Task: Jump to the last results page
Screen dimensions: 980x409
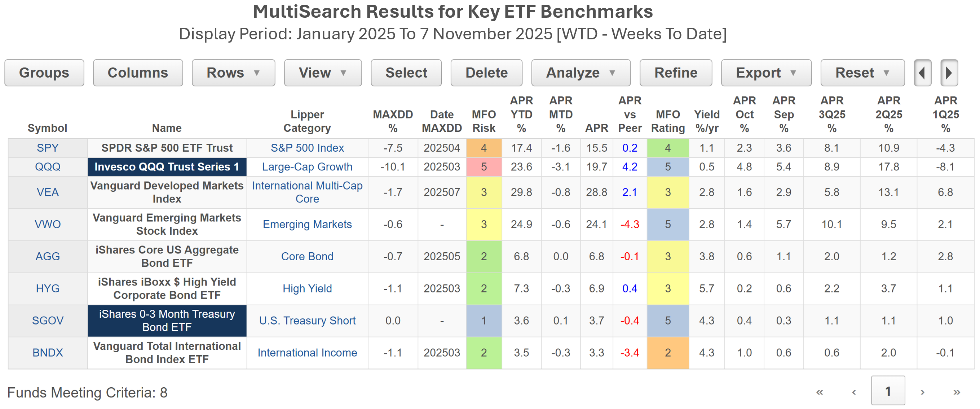Action: coord(957,392)
